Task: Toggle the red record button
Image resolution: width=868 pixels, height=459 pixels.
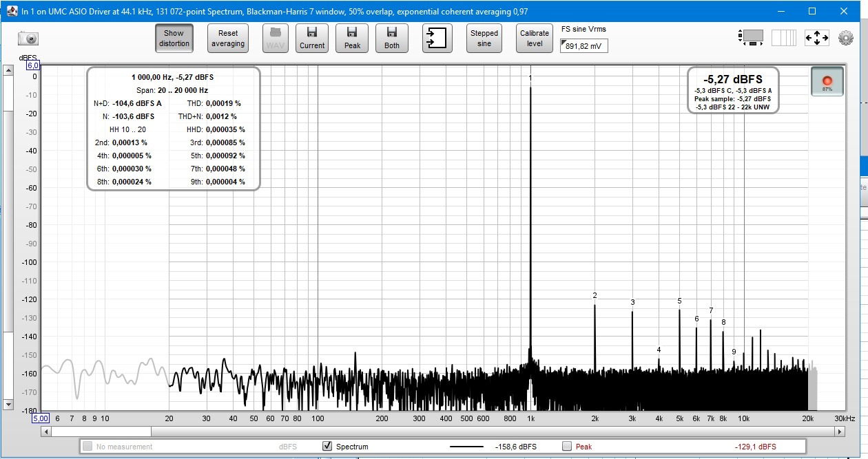Action: pyautogui.click(x=827, y=81)
